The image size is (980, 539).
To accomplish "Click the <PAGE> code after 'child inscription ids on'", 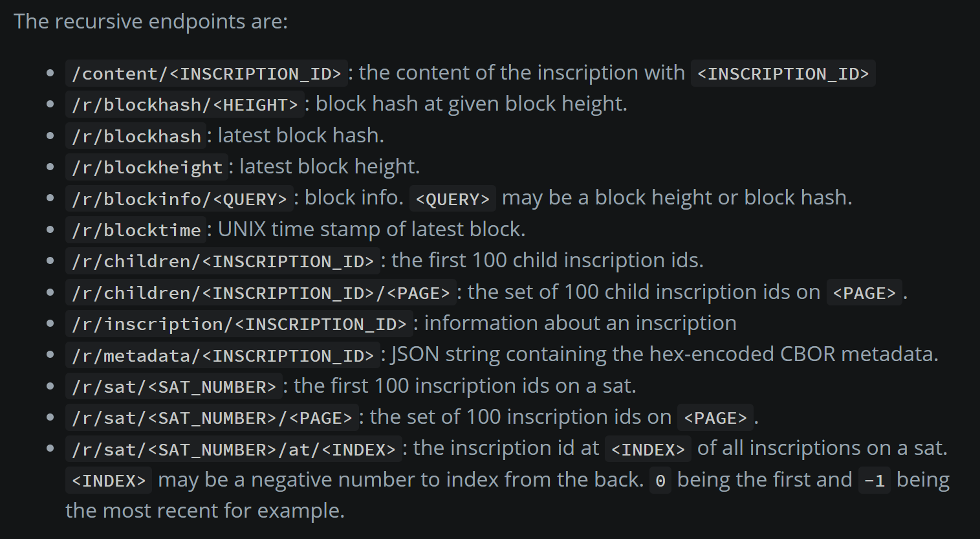I will tap(864, 293).
